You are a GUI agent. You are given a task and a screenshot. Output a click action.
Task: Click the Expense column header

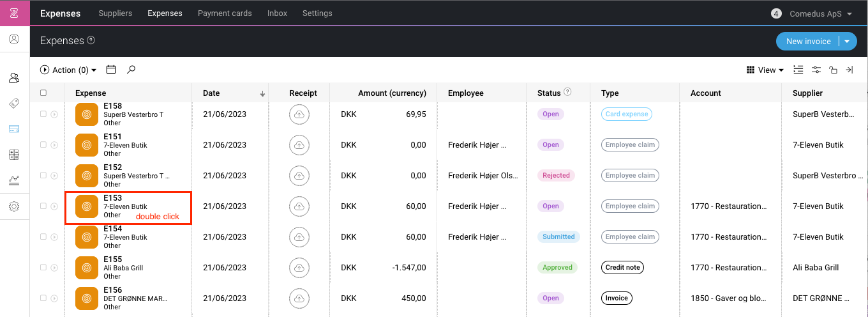91,93
